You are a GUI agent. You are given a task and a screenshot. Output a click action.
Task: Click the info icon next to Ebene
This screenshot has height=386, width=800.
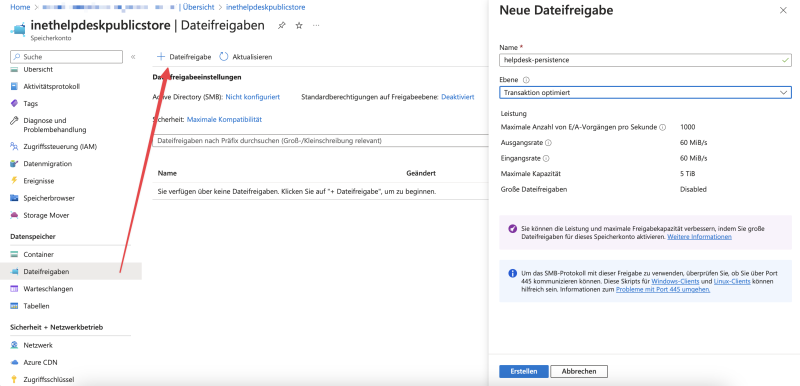coord(527,80)
